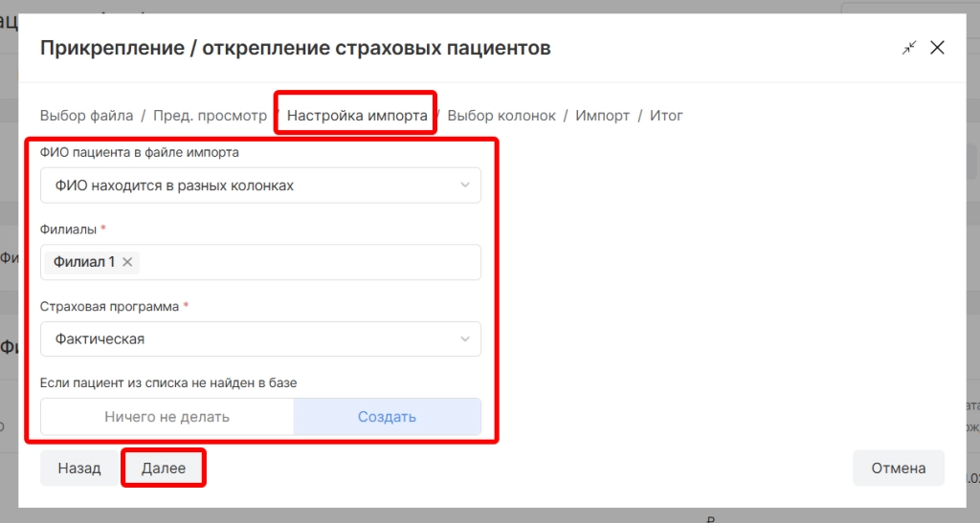Viewport: 980px width, 523px height.
Task: Click the chevron arrow in the ФИО пациента field
Action: 465,185
